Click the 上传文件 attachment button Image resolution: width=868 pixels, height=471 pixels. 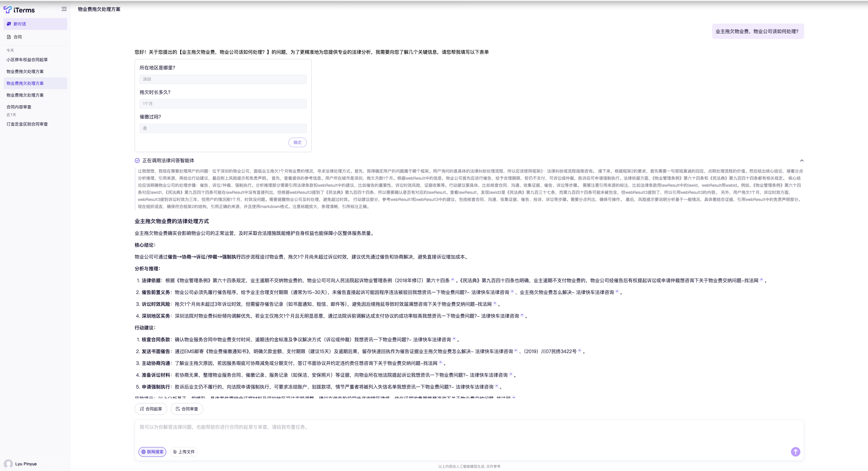click(184, 452)
